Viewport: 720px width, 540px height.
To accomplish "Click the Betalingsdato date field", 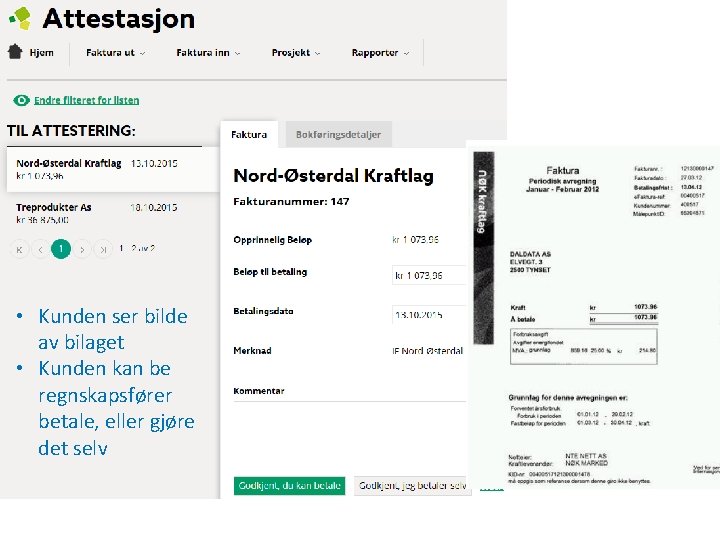I will pos(429,315).
